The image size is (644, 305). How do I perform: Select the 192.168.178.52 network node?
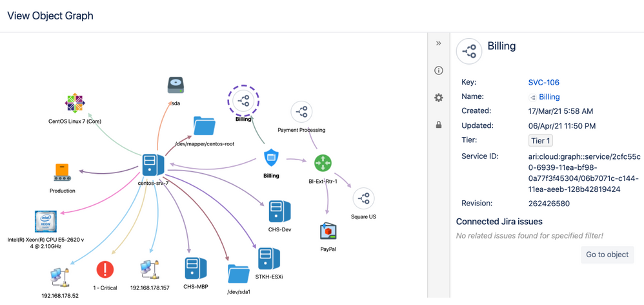pyautogui.click(x=61, y=277)
